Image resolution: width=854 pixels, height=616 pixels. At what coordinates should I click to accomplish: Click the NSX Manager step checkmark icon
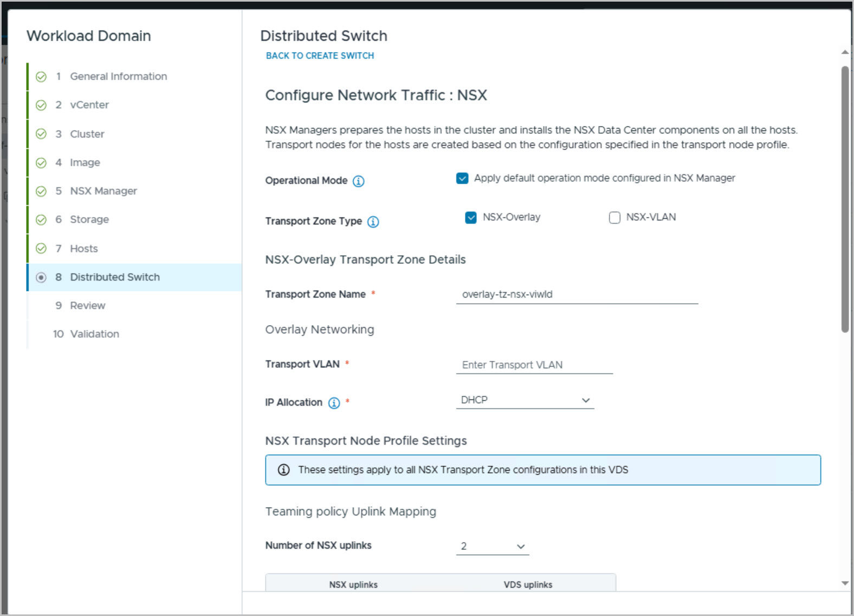tap(41, 191)
